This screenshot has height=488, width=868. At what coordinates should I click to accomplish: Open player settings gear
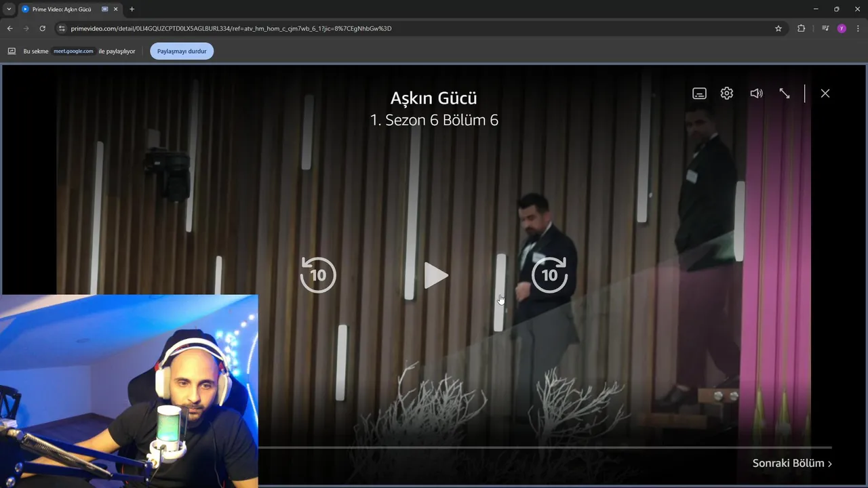tap(727, 94)
